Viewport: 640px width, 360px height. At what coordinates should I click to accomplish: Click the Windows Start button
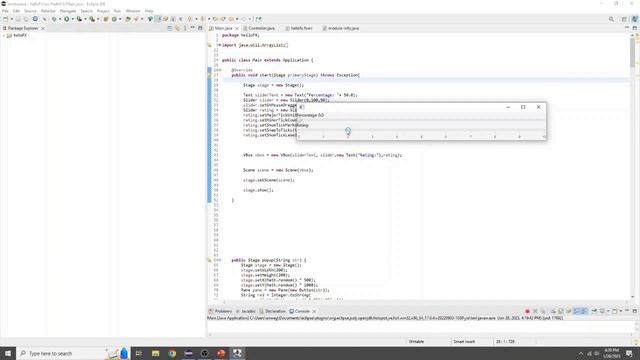[x=8, y=353]
